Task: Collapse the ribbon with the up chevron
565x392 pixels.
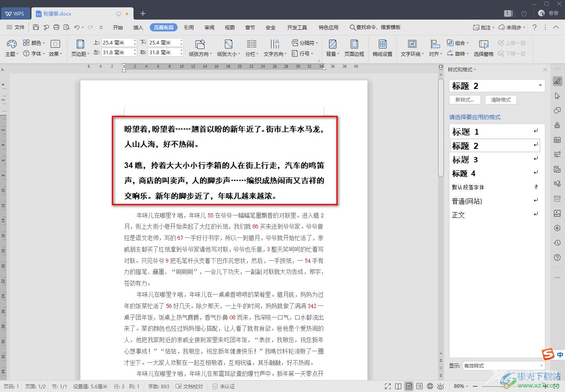Action: tap(556, 27)
